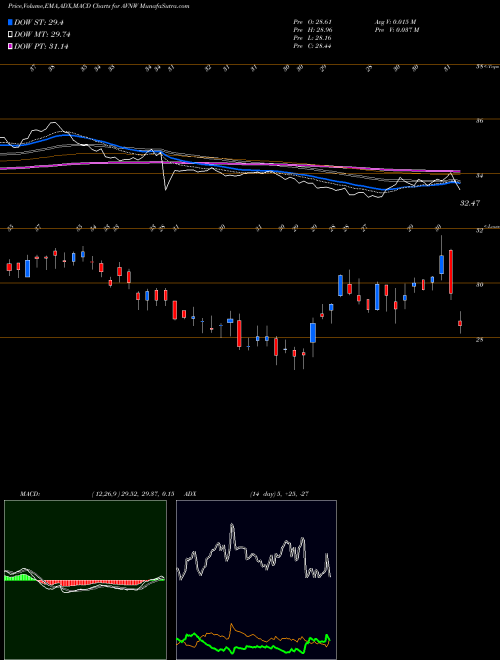Click the 34 price axis label
This screenshot has height=660, width=500.
[479, 176]
